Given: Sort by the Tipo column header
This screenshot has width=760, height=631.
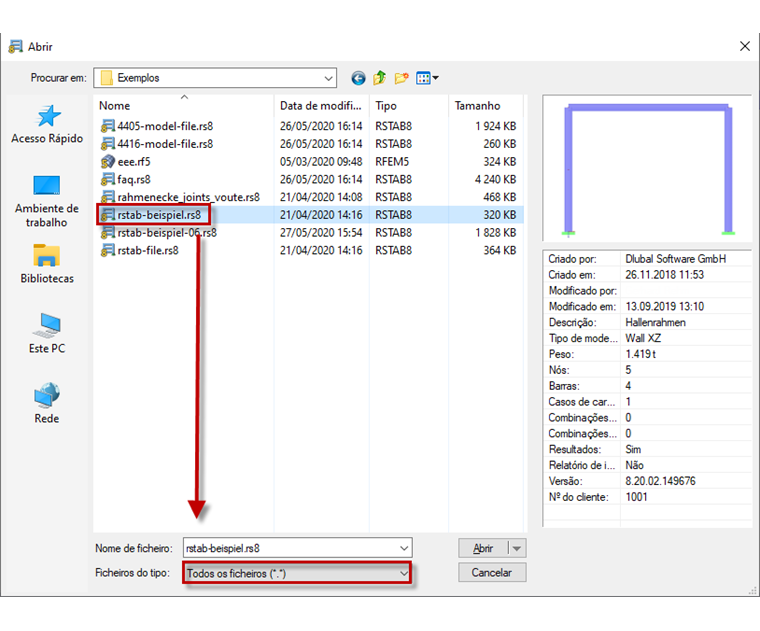Looking at the screenshot, I should click(x=409, y=106).
